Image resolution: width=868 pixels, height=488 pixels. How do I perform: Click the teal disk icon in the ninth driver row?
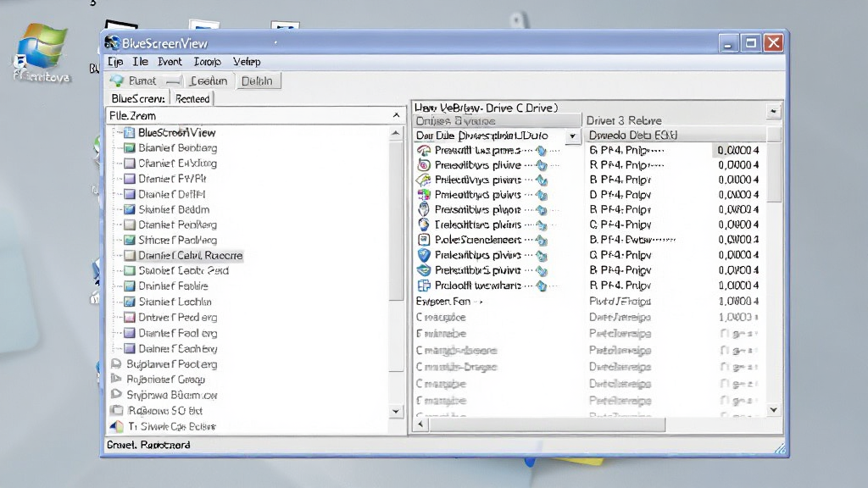point(424,270)
